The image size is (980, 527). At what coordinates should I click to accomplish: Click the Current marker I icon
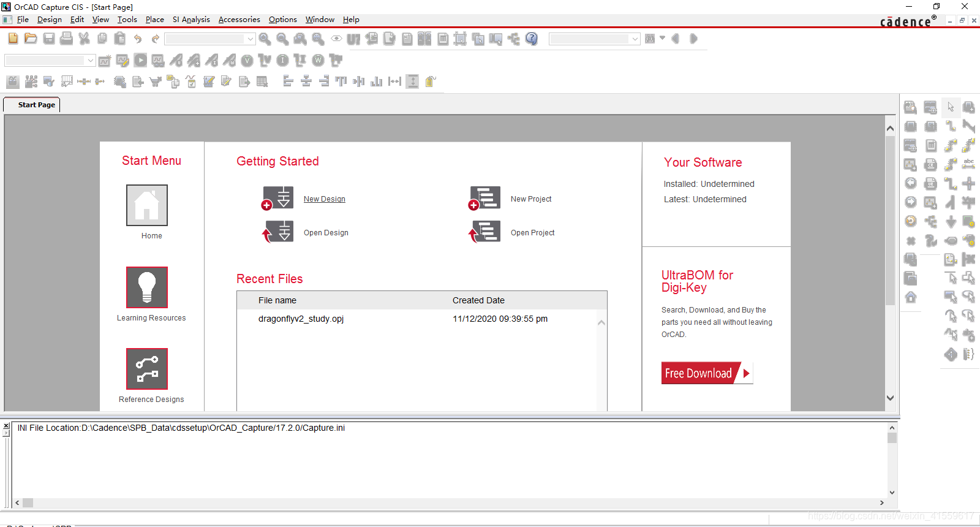[x=282, y=60]
